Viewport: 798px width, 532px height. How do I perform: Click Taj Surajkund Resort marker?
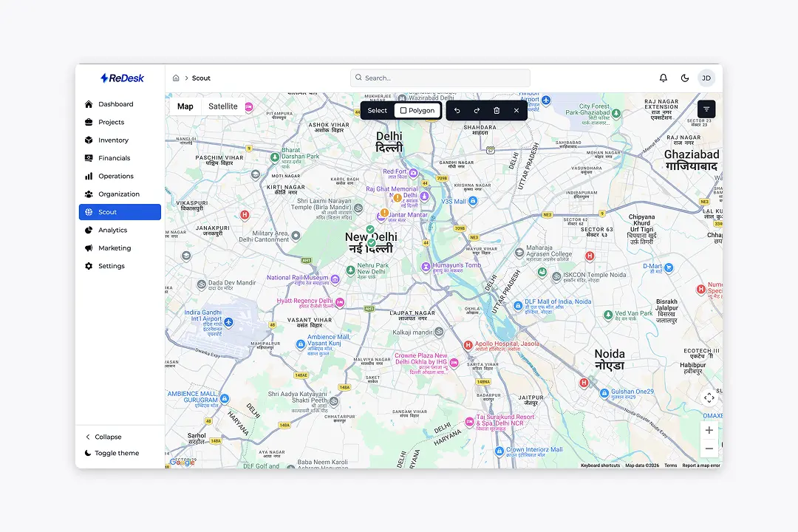click(x=470, y=421)
